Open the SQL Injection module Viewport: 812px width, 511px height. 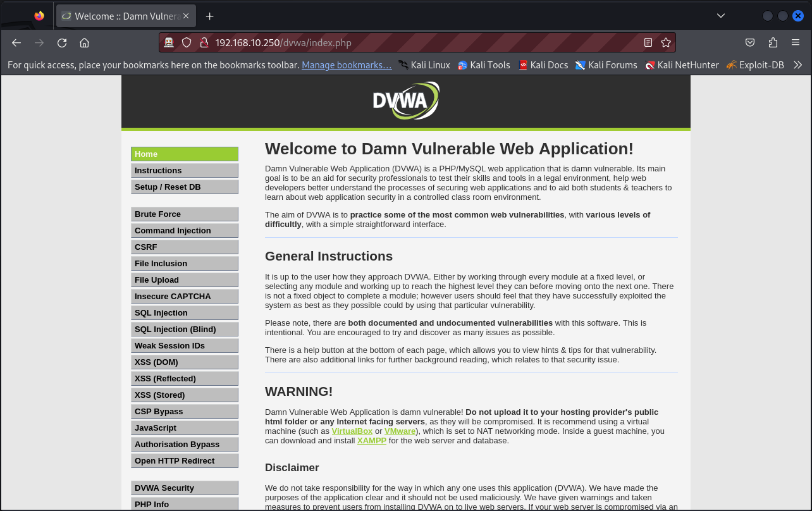point(185,312)
